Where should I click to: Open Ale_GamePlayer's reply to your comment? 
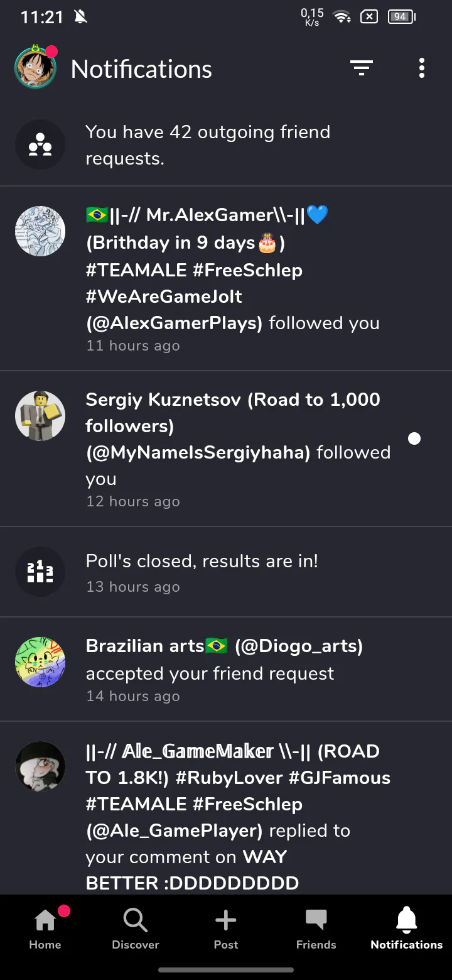pos(237,817)
